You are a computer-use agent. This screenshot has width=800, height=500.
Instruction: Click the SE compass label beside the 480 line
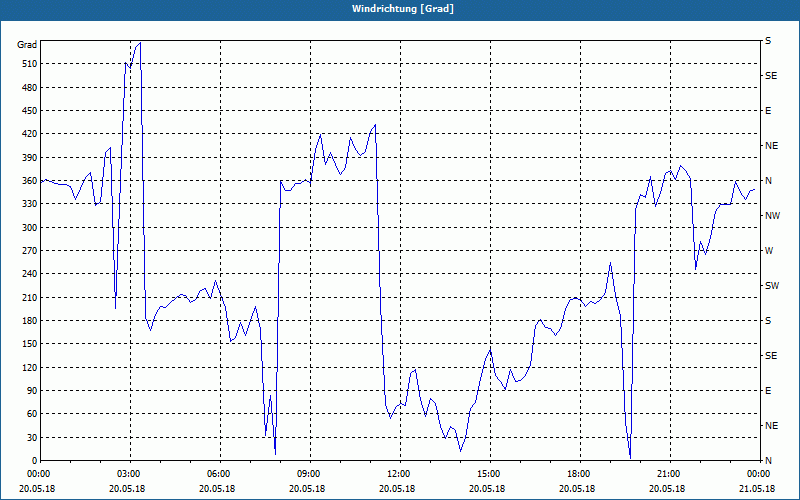point(771,76)
